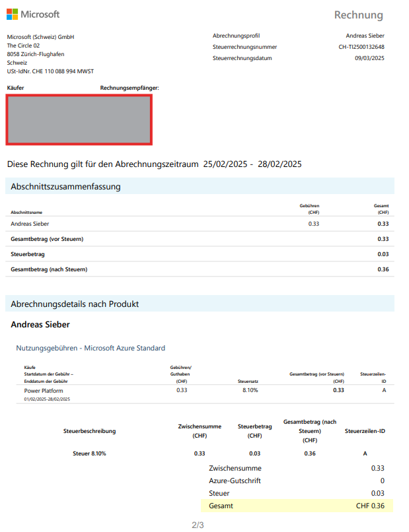Click the 0 value beside Azure-Gutschrift
This screenshot has width=409, height=532.
point(383,481)
